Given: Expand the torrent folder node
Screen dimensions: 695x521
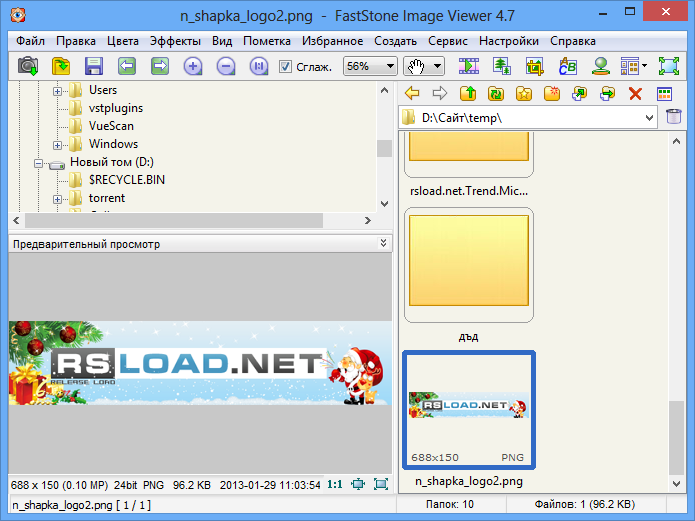Looking at the screenshot, I should coord(57,199).
